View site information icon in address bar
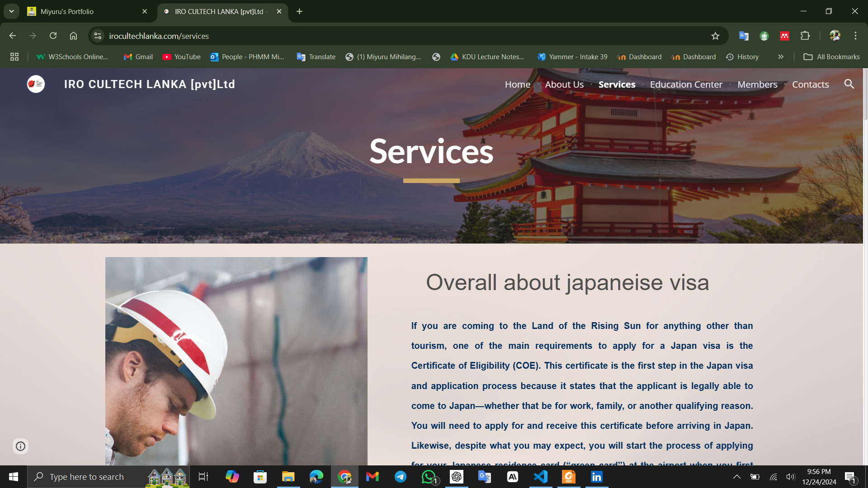This screenshot has height=488, width=868. 98,36
